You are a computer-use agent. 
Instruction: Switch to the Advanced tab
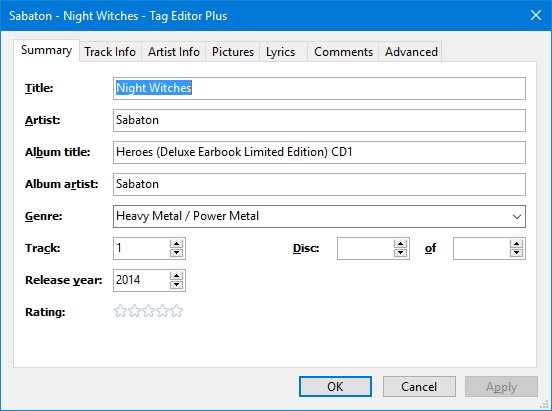(411, 52)
